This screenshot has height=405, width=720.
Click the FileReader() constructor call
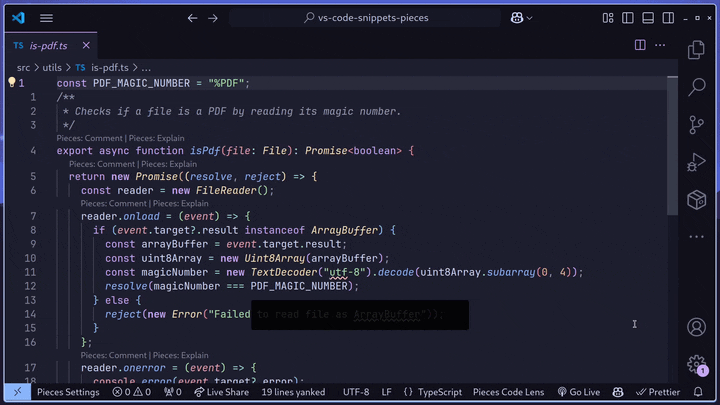click(x=235, y=191)
